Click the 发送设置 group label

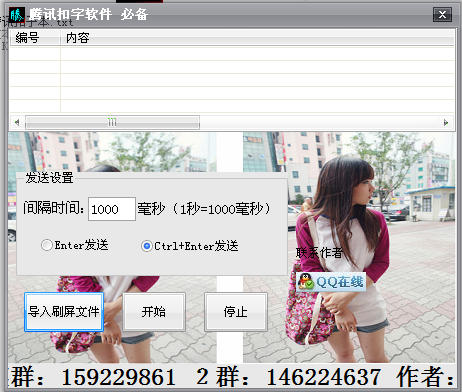pyautogui.click(x=49, y=178)
